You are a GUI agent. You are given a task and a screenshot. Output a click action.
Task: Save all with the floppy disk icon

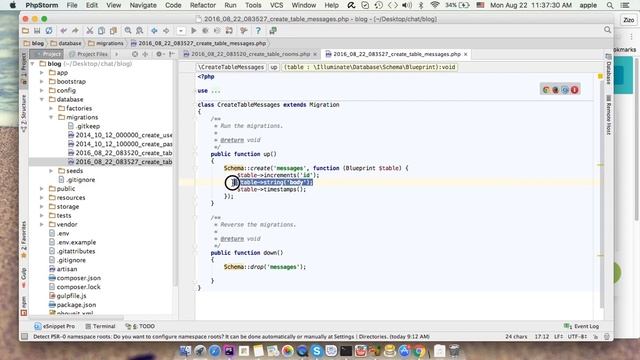pos(37,31)
